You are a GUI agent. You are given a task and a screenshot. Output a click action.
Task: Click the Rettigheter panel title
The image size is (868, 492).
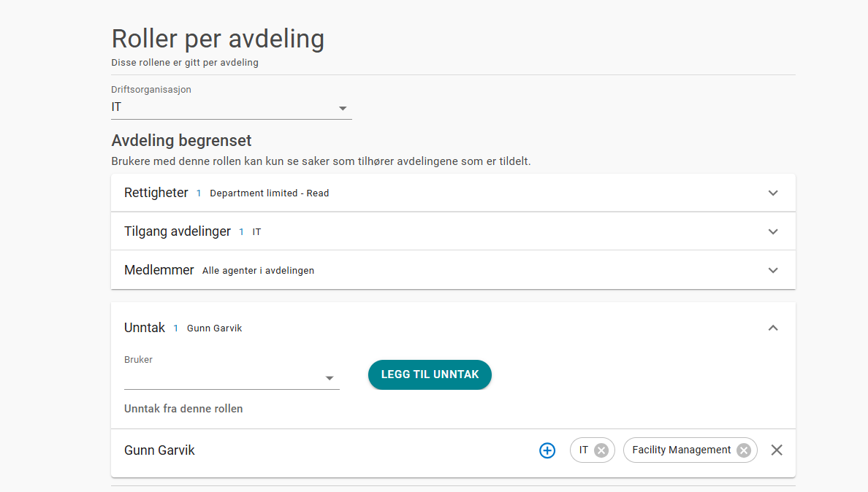[156, 193]
